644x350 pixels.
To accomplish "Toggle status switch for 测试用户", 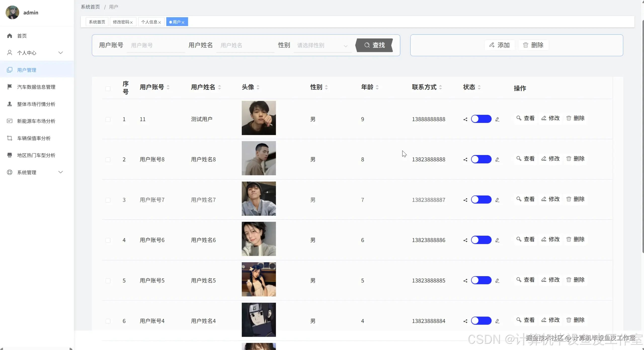I will (481, 119).
